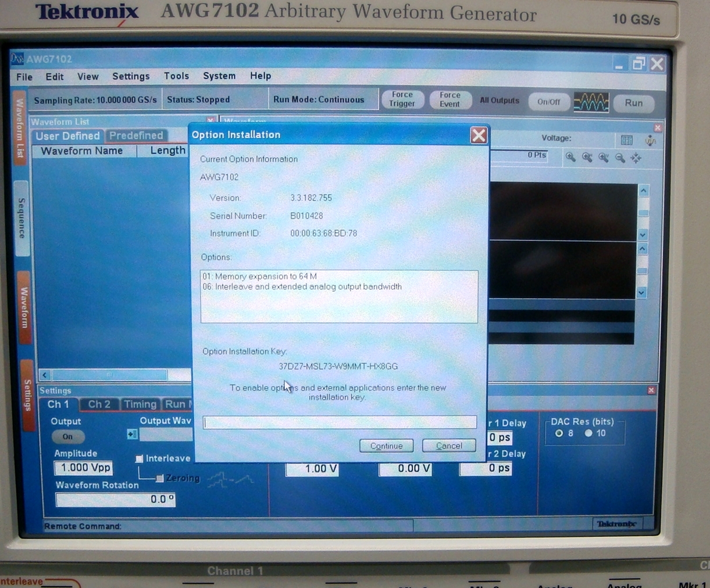Click the waveform cursor icon beside the table icon
710x588 pixels.
pyautogui.click(x=650, y=140)
